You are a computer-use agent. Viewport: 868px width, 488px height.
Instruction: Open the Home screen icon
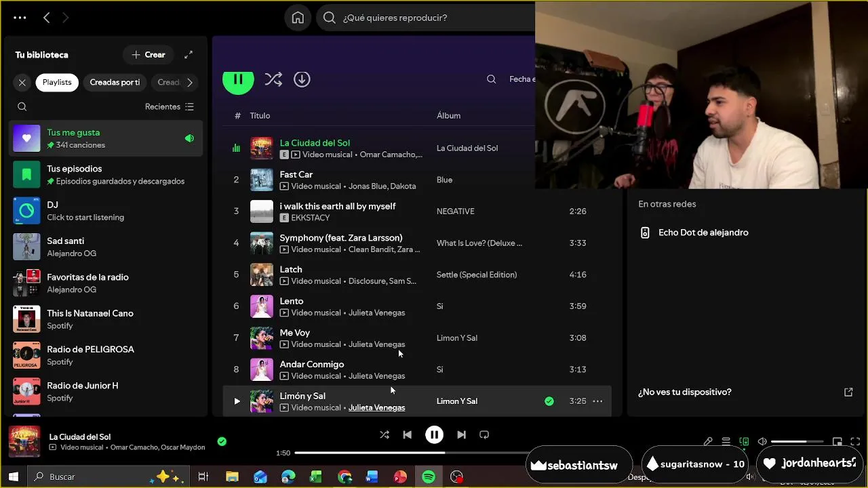coord(298,18)
